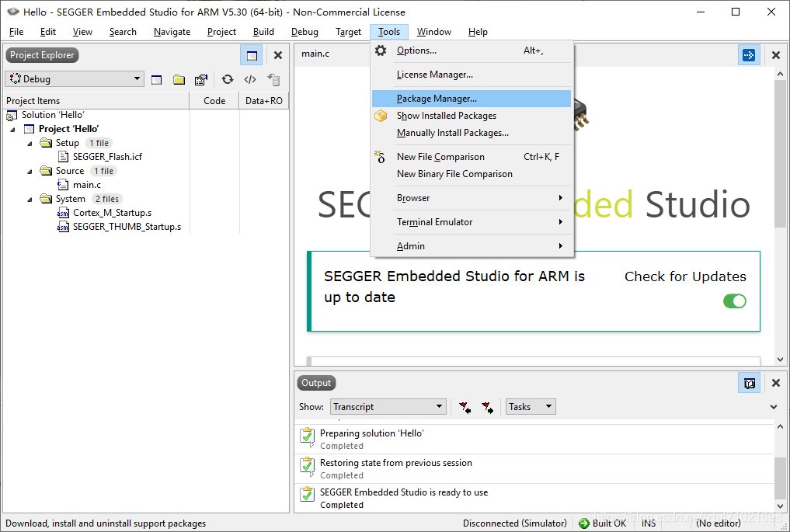Screen dimensions: 790x532
Task: Click the Output panel chevron expander
Action: click(774, 407)
